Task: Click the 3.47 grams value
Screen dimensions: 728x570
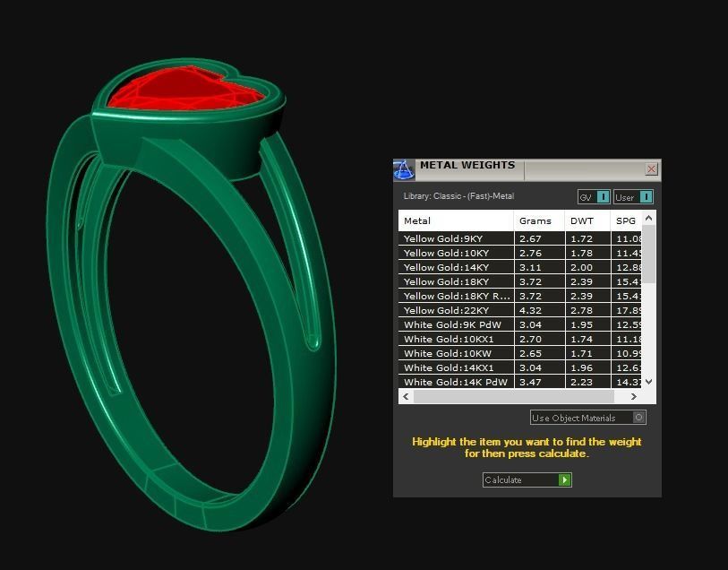Action: coord(530,382)
